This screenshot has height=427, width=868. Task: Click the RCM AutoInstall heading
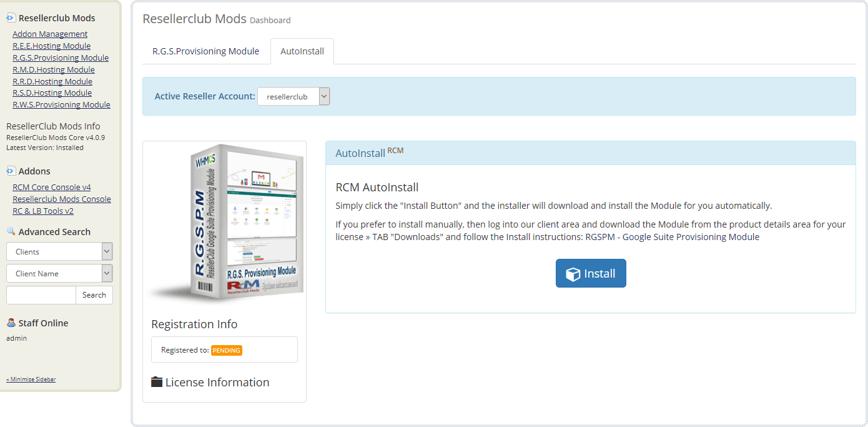tap(377, 187)
